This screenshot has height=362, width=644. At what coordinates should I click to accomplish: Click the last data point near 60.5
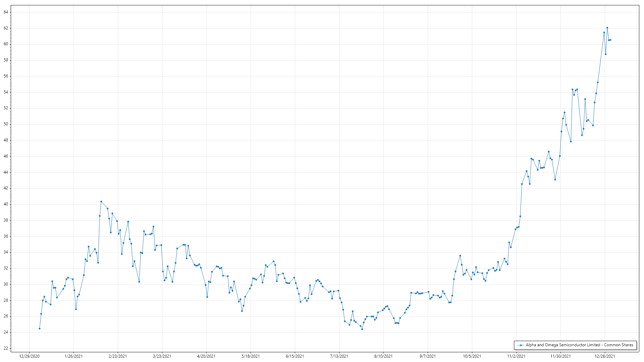click(x=610, y=40)
